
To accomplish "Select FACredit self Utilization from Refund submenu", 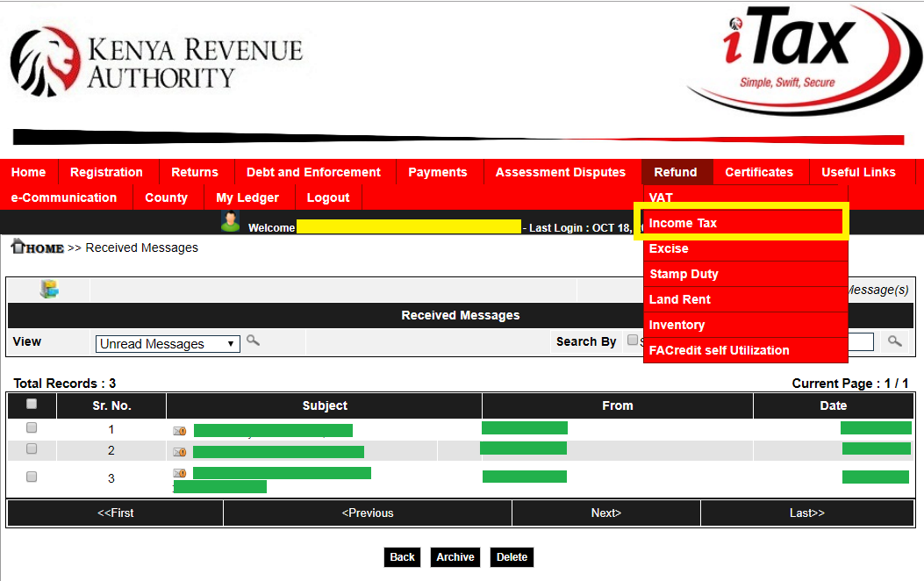I will point(746,350).
